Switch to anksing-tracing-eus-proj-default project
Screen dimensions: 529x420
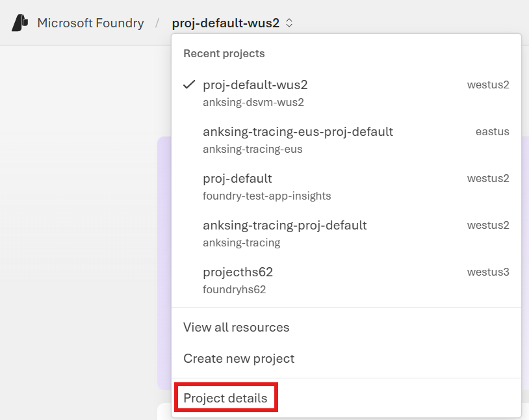[346, 139]
